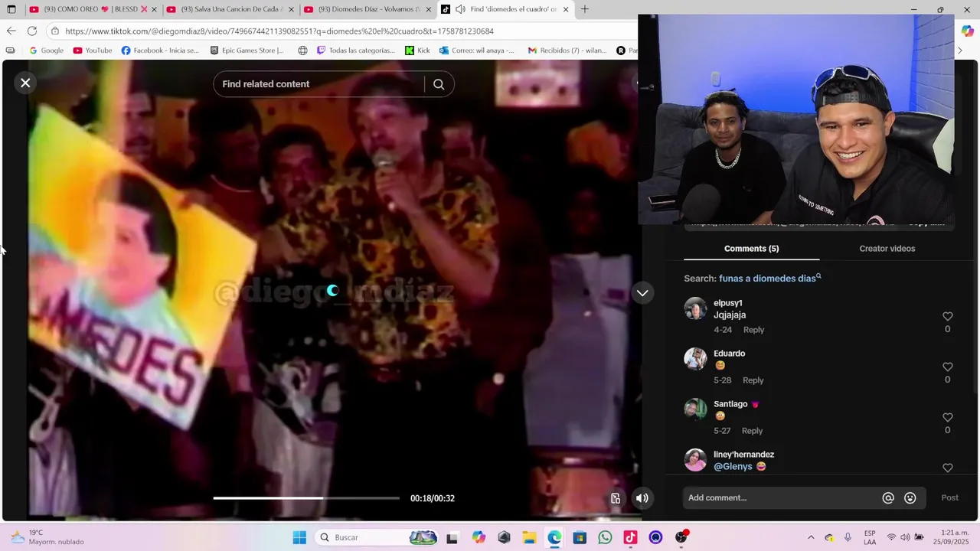Open the 'funas a diomedes dias' search link
The width and height of the screenshot is (980, 551).
769,279
